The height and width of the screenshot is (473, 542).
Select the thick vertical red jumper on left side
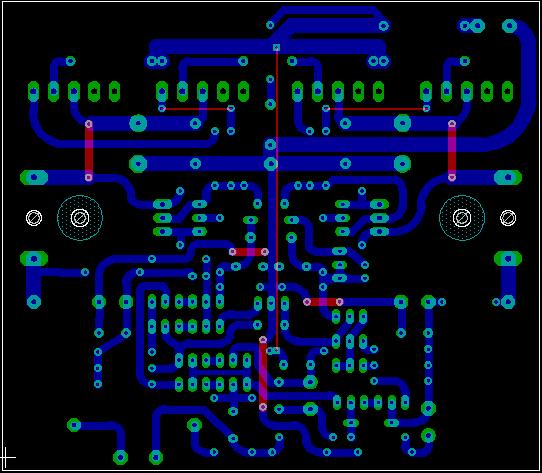coord(89,151)
